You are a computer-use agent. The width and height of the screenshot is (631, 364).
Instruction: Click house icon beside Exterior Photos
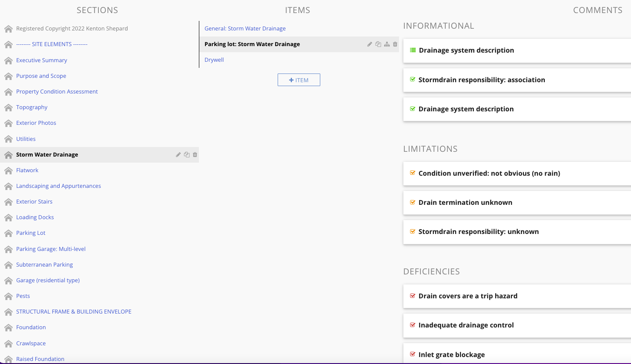8,123
